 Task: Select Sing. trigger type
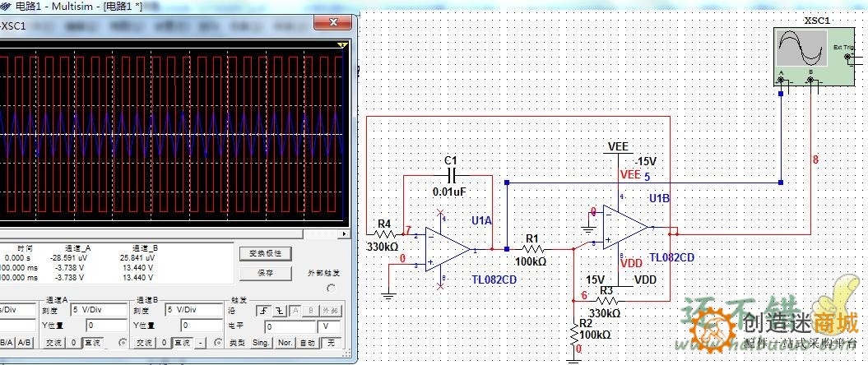[261, 343]
